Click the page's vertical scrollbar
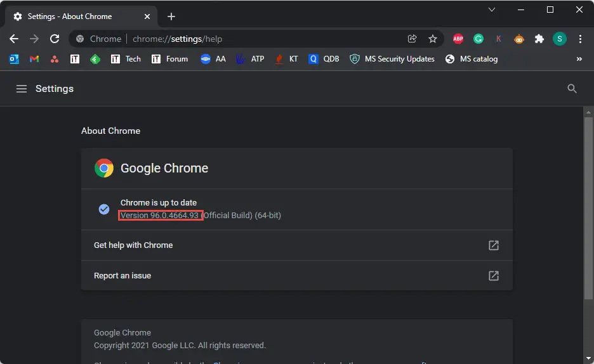 pyautogui.click(x=588, y=208)
